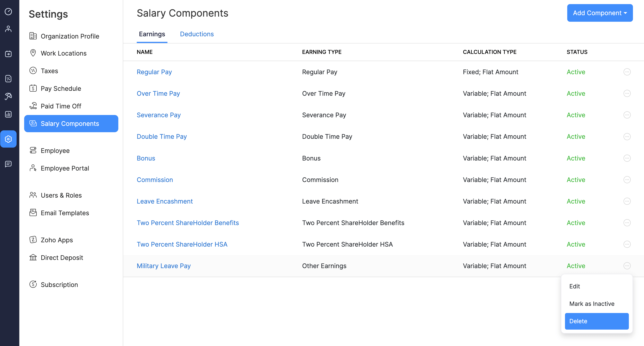The width and height of the screenshot is (644, 346).
Task: Click the Paid Time Off calendar icon
Action: point(33,106)
